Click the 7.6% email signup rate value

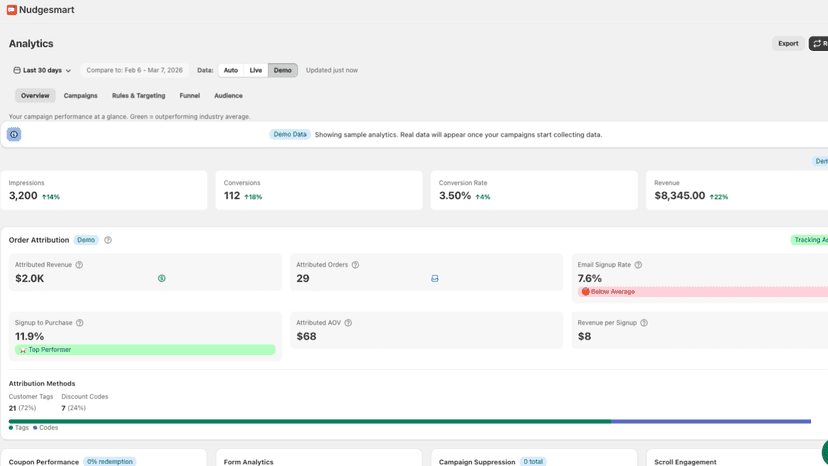click(590, 278)
